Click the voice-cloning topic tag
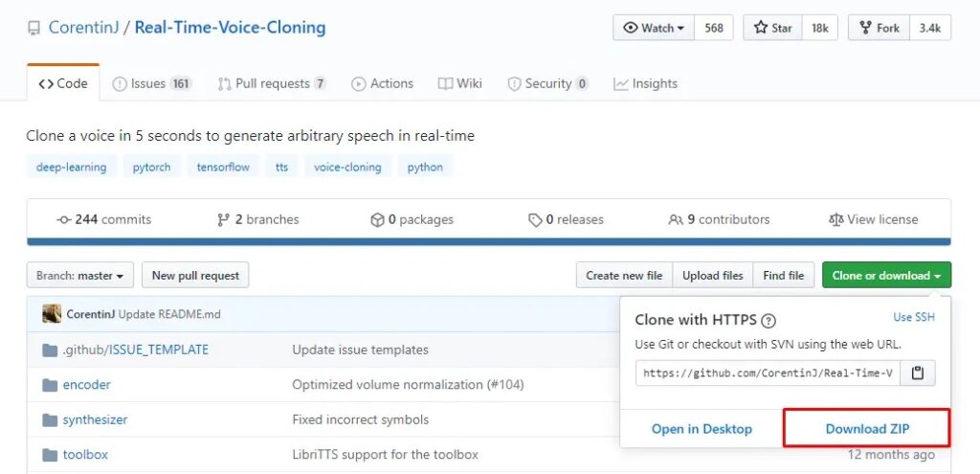 347,167
